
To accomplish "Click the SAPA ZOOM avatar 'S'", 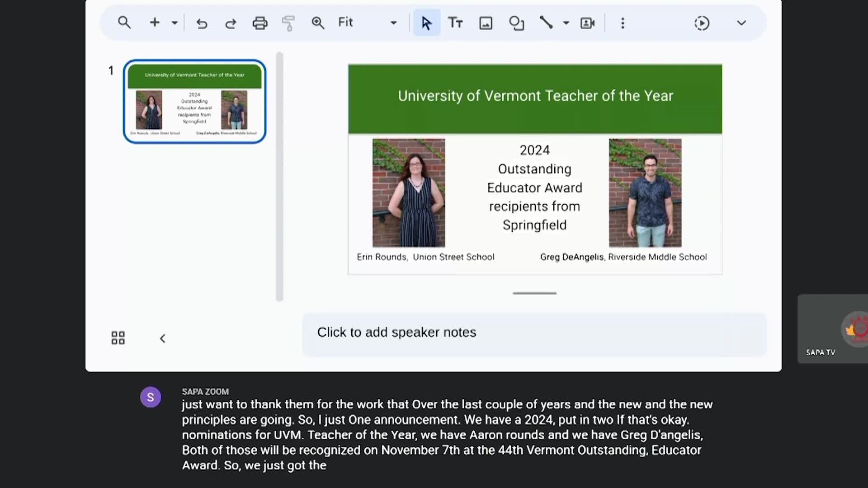I will click(151, 397).
